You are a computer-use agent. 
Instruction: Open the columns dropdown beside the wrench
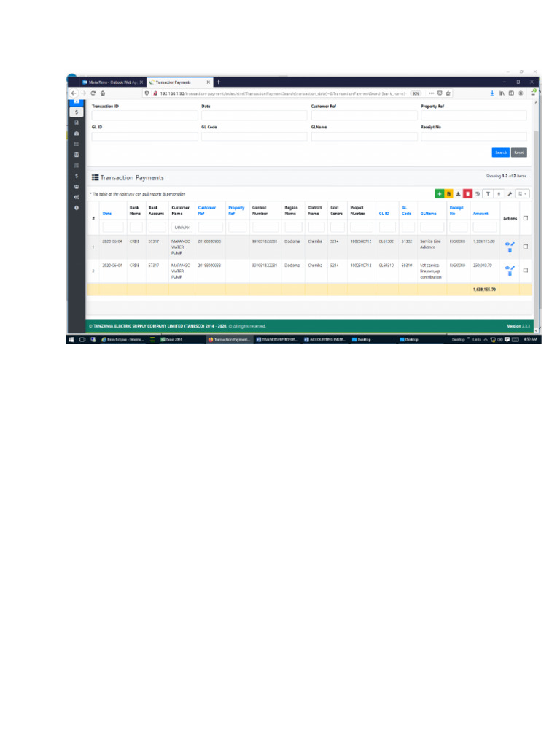click(522, 194)
